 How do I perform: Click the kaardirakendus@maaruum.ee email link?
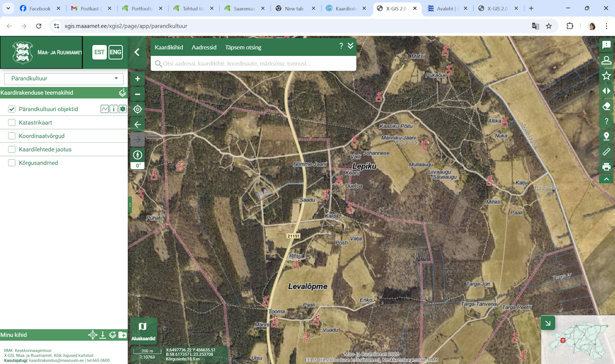57,361
